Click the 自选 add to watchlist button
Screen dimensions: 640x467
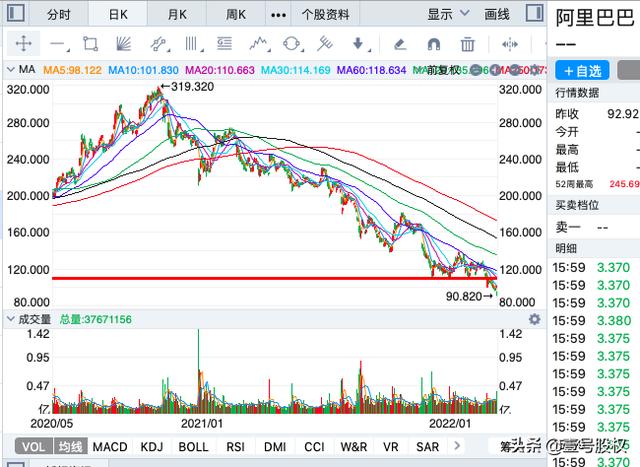tap(581, 71)
